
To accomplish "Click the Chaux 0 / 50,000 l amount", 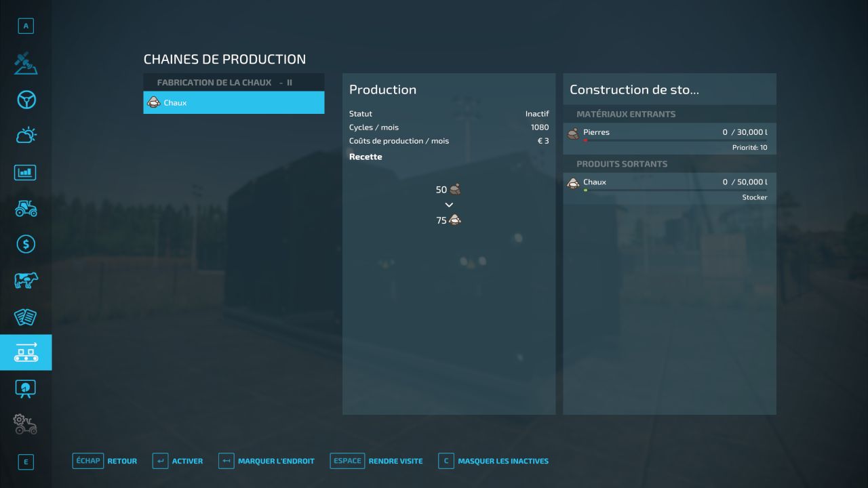I will click(x=745, y=182).
